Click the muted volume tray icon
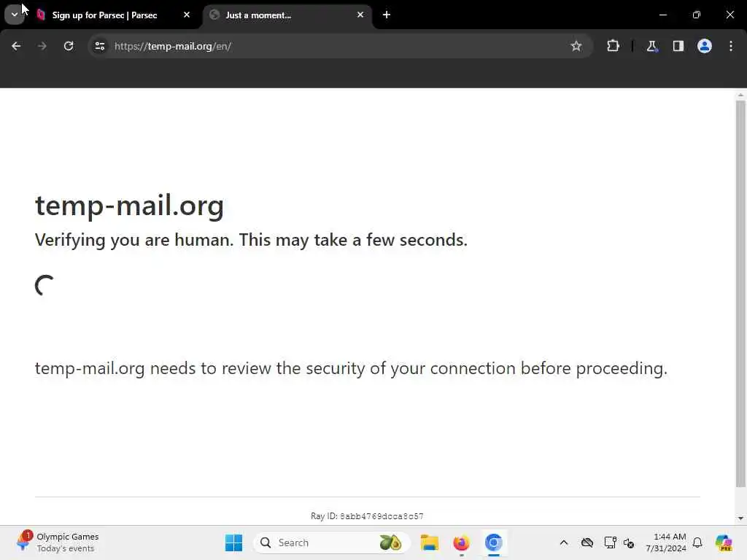 (629, 542)
